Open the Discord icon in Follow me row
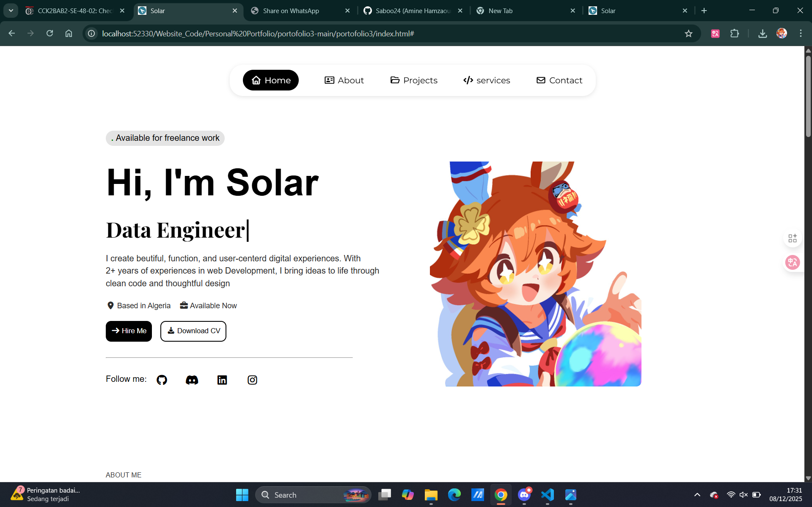The width and height of the screenshot is (812, 507). click(192, 379)
